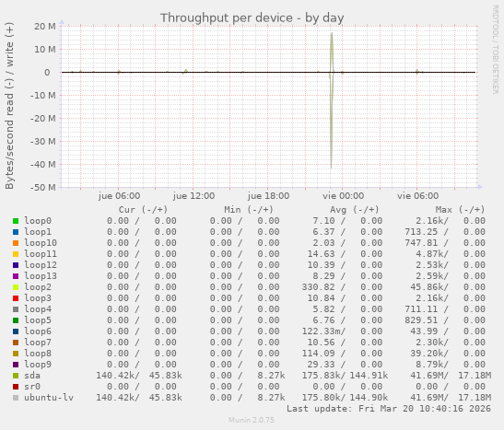The width and height of the screenshot is (504, 430).
Task: Select the loop1 legend label
Action: (x=38, y=232)
